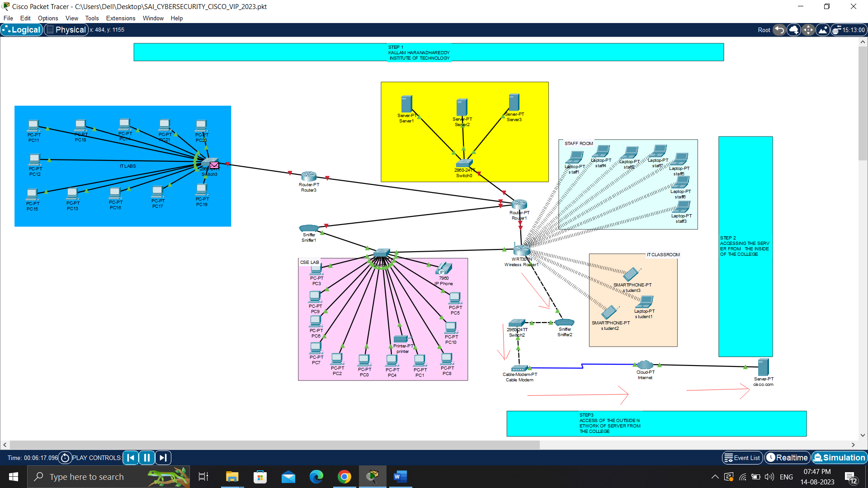
Task: Click the set background image icon
Action: pyautogui.click(x=823, y=29)
